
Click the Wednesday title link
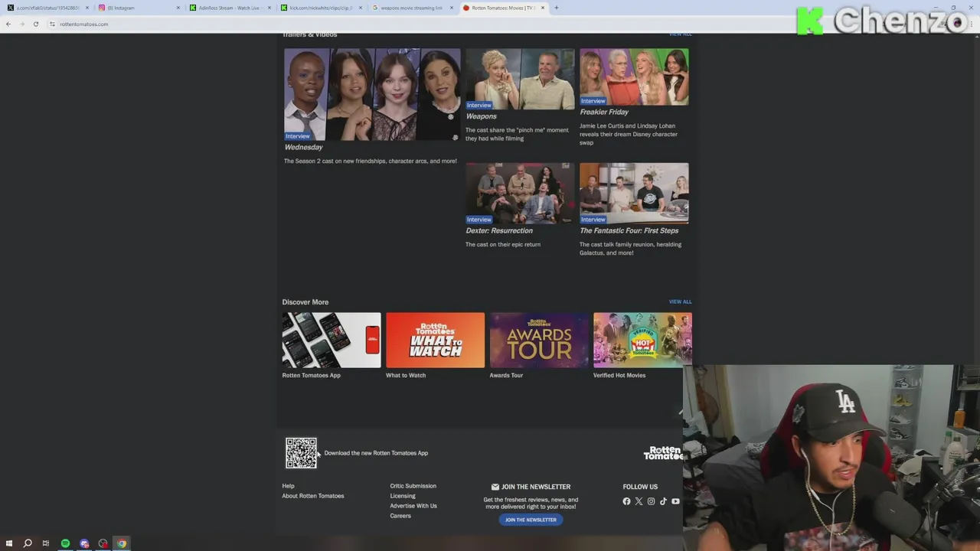[x=304, y=147]
